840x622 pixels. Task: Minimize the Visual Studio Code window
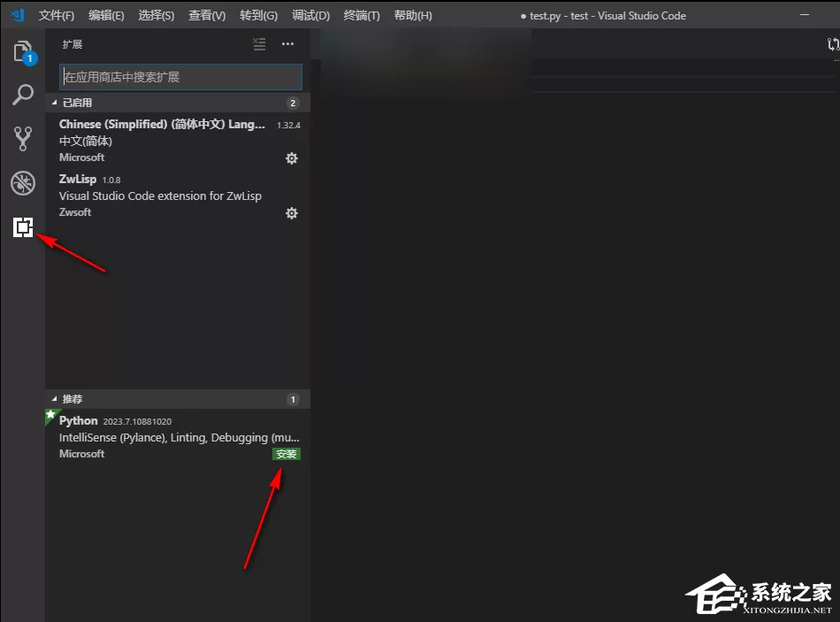click(x=804, y=15)
